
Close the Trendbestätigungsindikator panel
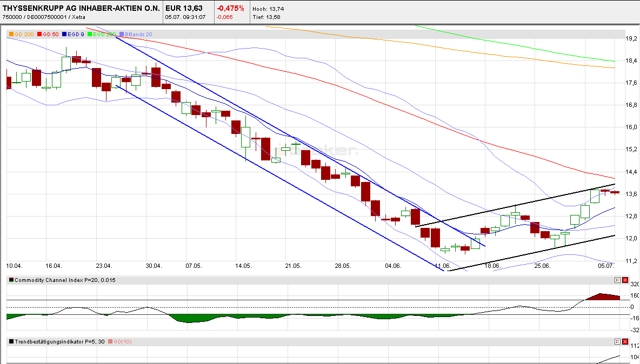pos(625,341)
